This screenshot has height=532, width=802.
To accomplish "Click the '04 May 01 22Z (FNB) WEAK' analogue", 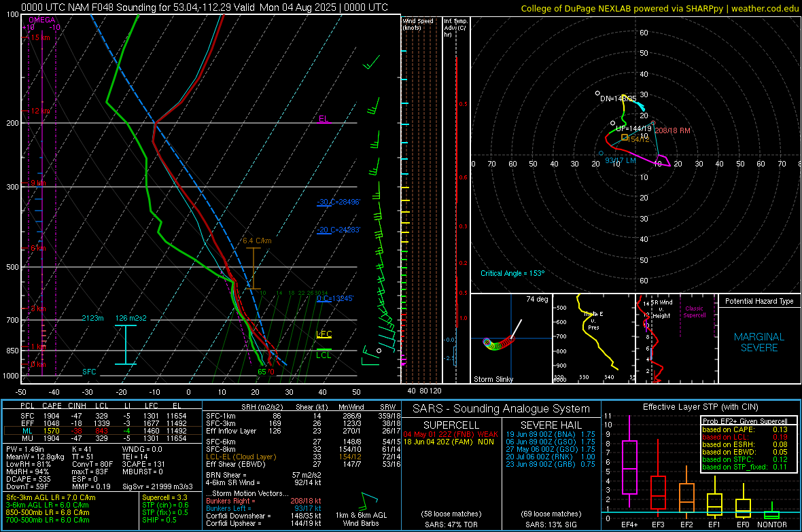I will click(x=451, y=434).
